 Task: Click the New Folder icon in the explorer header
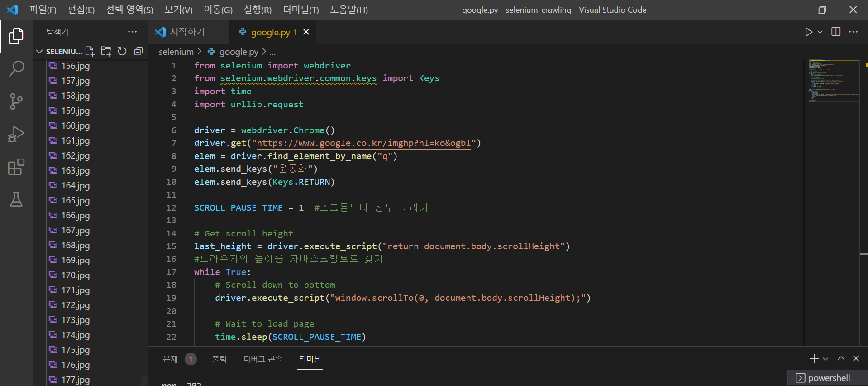click(106, 51)
